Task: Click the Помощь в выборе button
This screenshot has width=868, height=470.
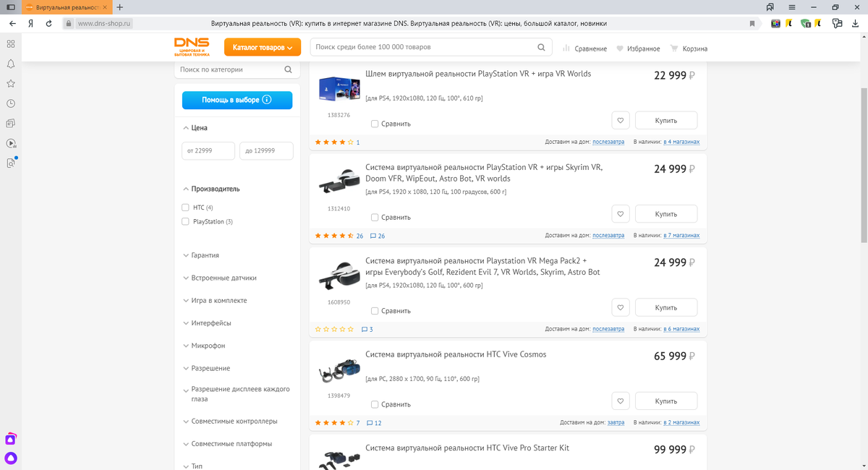Action: pyautogui.click(x=237, y=100)
